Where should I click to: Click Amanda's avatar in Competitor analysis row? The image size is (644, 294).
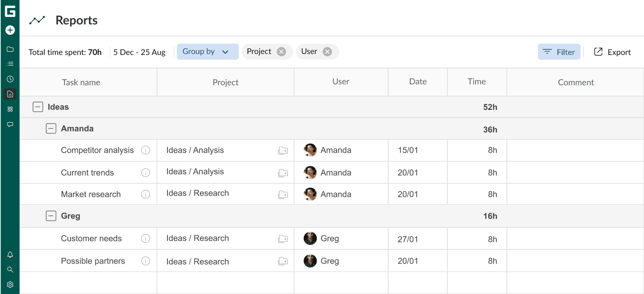tap(310, 150)
